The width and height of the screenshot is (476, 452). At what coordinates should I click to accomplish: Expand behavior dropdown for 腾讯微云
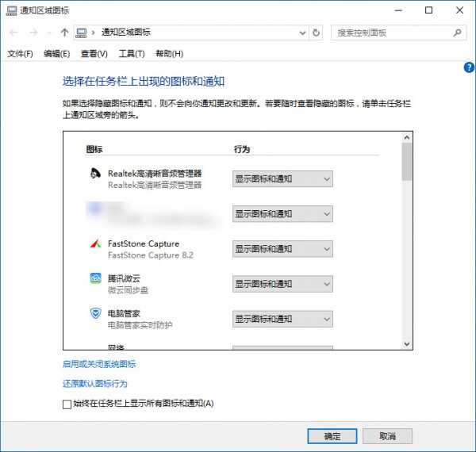pyautogui.click(x=282, y=284)
